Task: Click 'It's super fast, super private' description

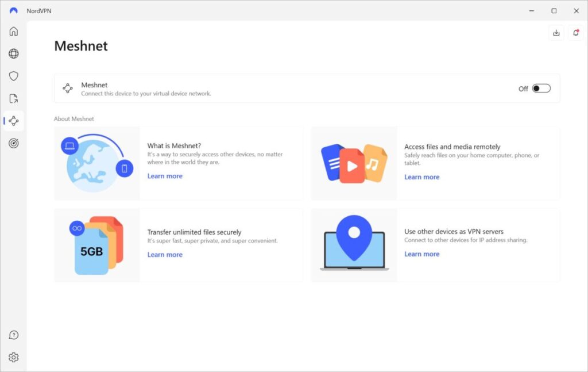Action: (x=212, y=240)
